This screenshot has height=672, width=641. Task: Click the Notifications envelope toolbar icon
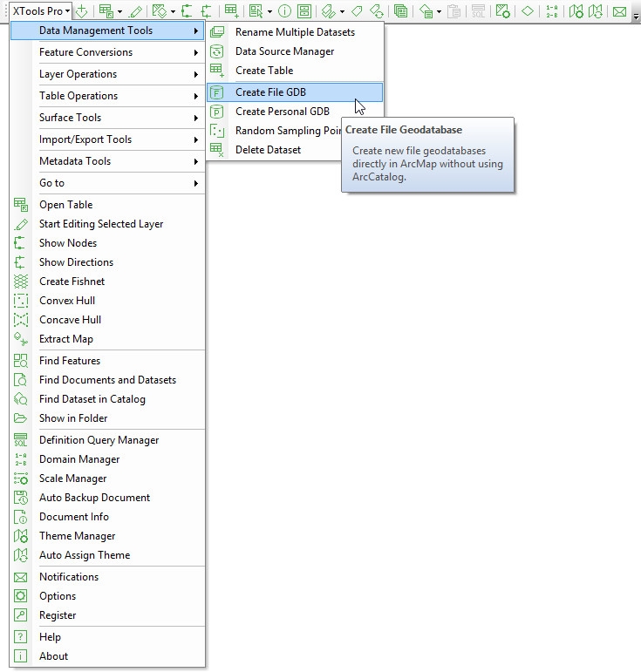click(x=619, y=11)
